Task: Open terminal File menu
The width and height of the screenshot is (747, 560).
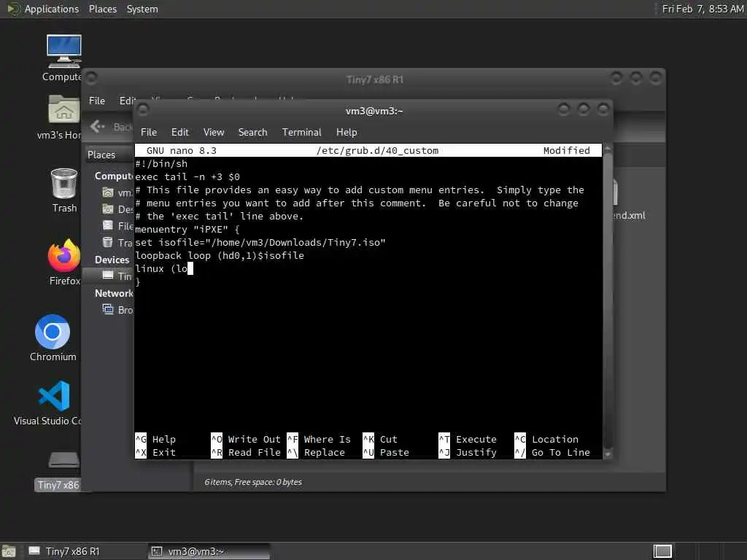Action: [149, 133]
